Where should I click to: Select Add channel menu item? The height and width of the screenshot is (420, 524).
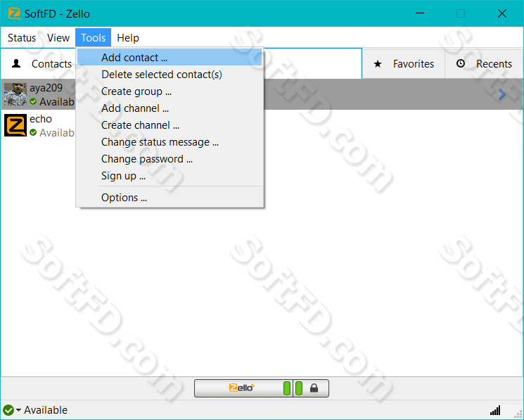coord(170,108)
